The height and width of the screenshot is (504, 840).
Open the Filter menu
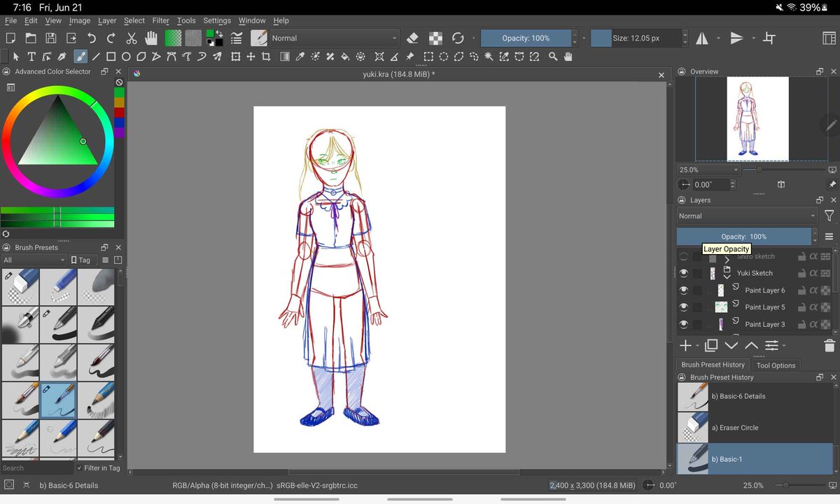(161, 21)
